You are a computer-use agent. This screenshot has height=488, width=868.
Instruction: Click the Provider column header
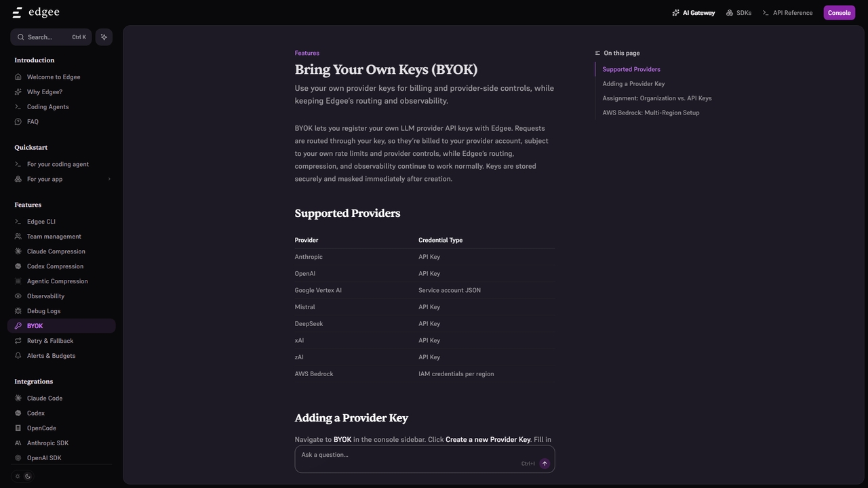(307, 240)
